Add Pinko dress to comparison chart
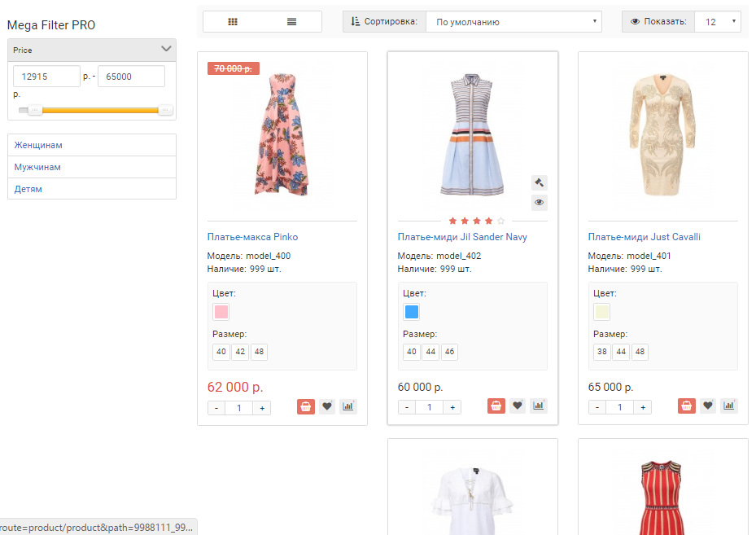 [x=348, y=406]
